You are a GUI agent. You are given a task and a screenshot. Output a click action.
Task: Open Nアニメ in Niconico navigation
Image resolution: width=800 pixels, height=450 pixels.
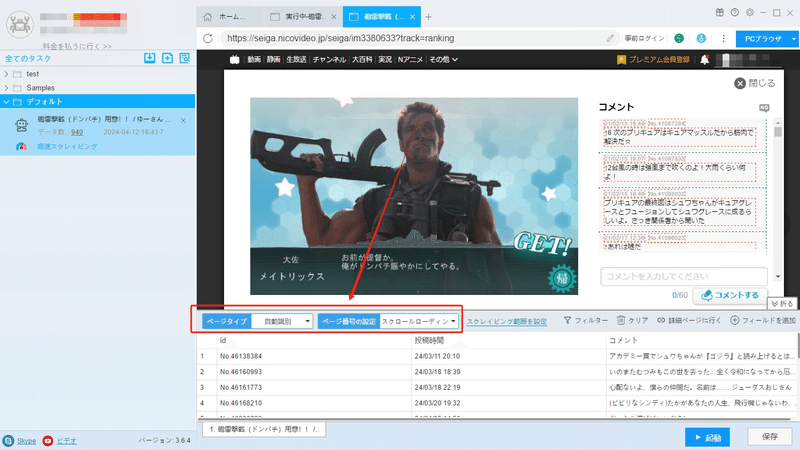coord(410,60)
